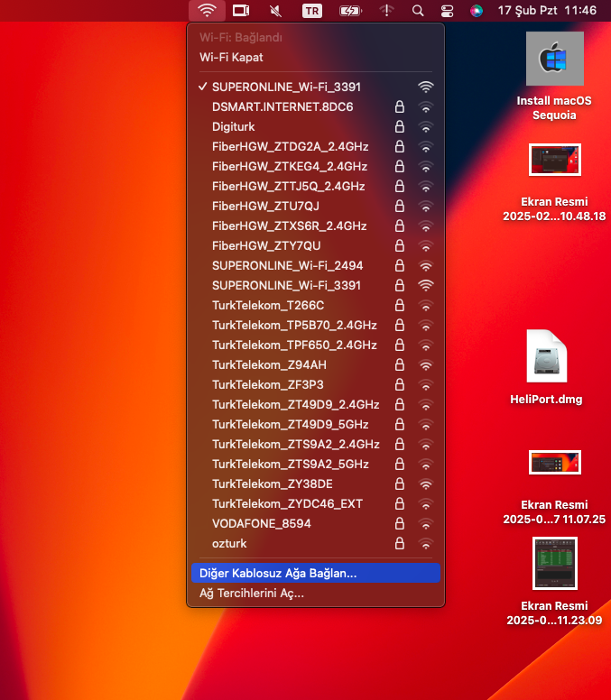Click lock icon beside DSMART.INTERNET.8DC6

[400, 106]
